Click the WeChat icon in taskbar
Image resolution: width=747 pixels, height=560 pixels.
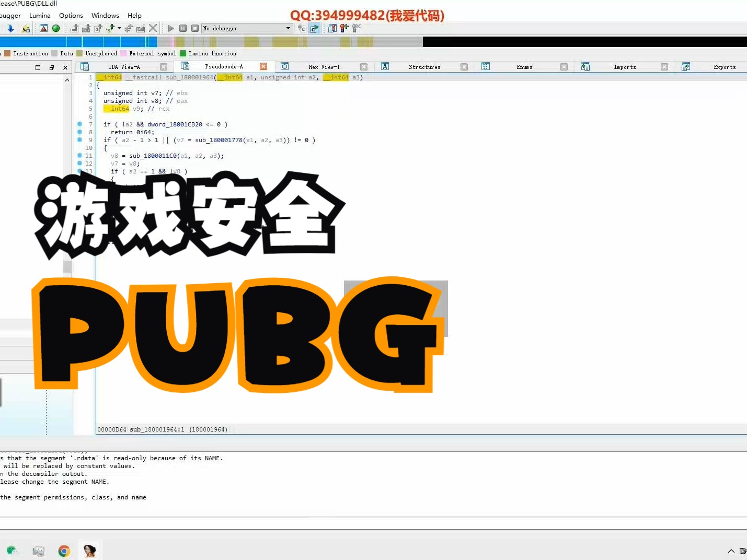point(12,551)
